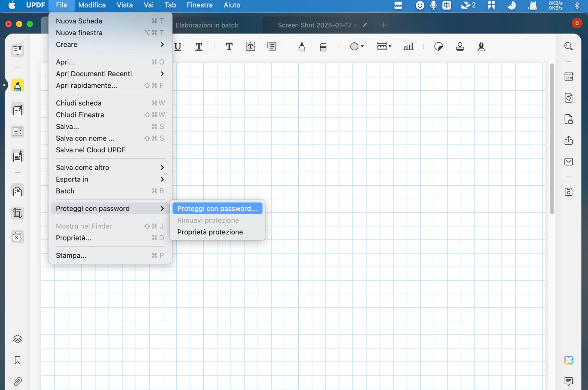Screen dimensions: 588x390
Task: Choose Proteggi con password... in submenu
Action: point(217,209)
